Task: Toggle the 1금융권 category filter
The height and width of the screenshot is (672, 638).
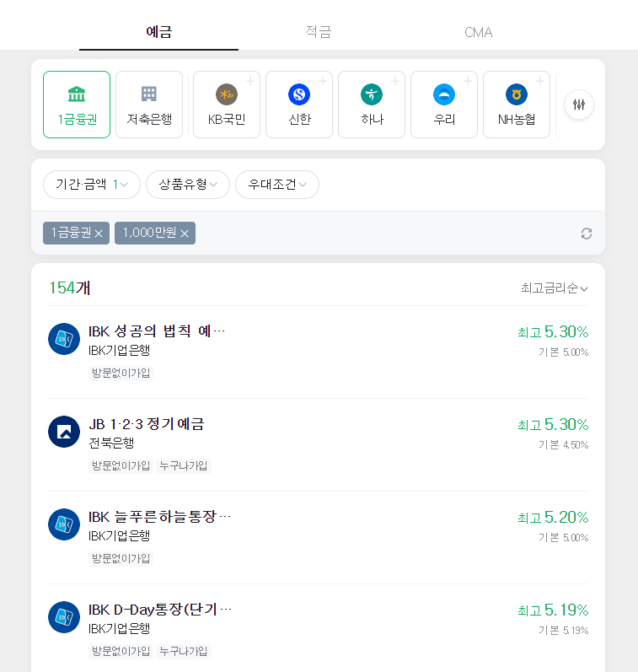Action: click(77, 105)
